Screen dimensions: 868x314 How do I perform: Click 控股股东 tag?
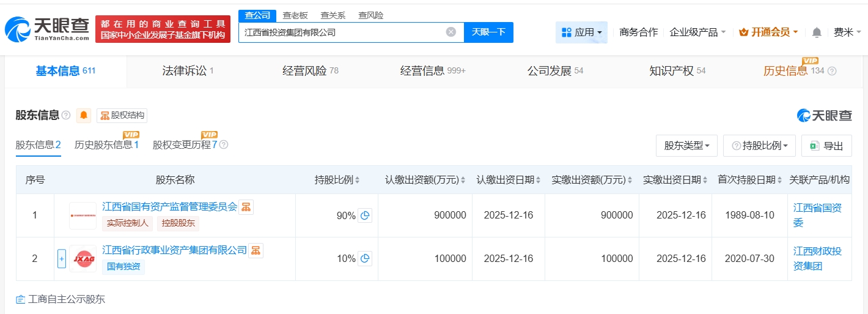[x=178, y=223]
